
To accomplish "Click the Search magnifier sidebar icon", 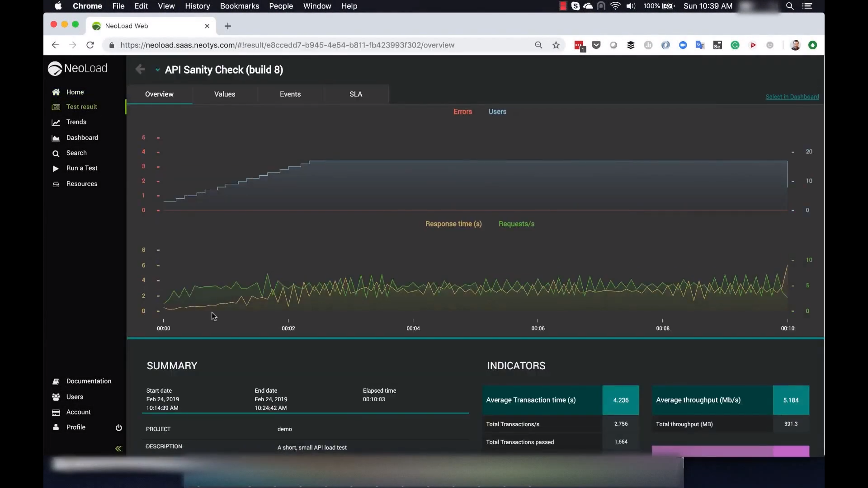I will pos(56,154).
